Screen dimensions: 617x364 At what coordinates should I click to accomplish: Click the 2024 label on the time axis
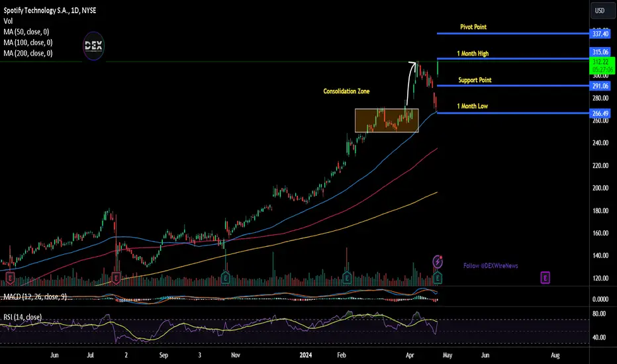[305, 355]
